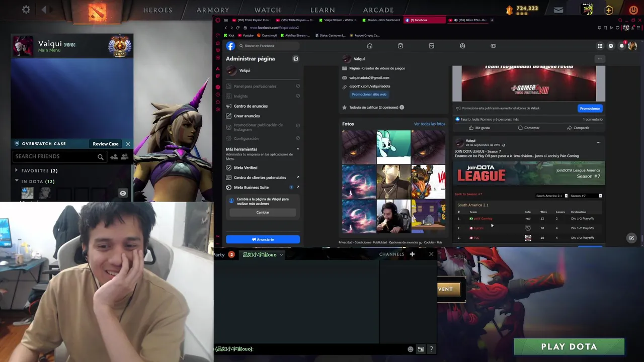Open Centro de anuncios
Image resolution: width=644 pixels, height=362 pixels.
[x=251, y=106]
